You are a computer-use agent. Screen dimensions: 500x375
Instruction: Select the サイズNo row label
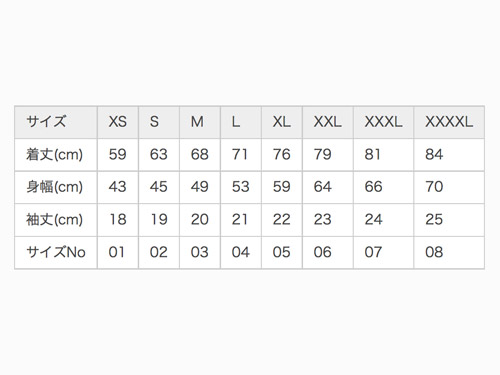(x=56, y=252)
